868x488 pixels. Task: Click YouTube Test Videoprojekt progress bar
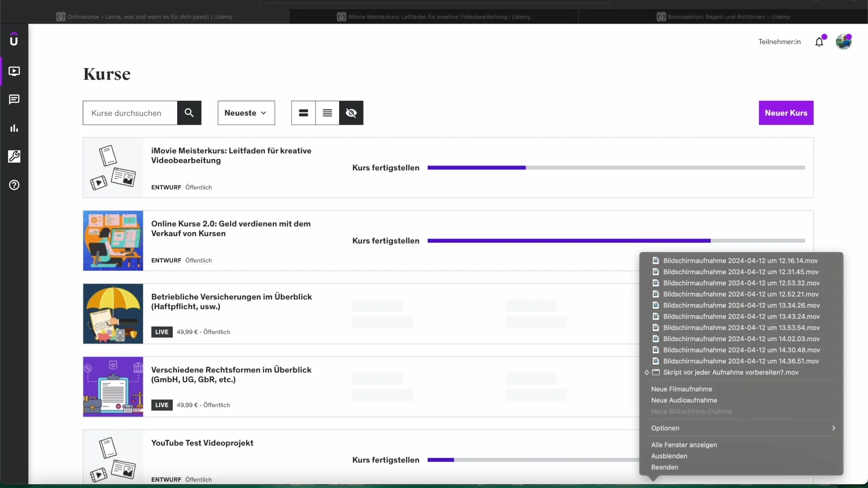533,460
